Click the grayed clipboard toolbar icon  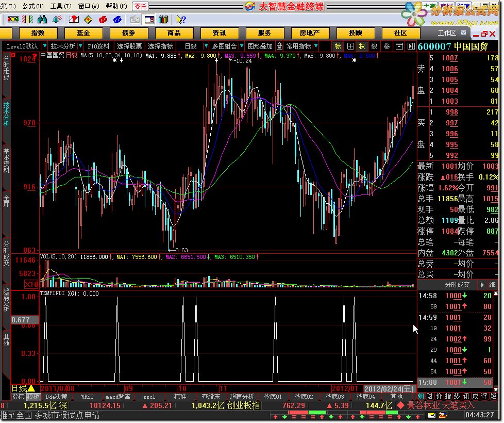(135, 20)
